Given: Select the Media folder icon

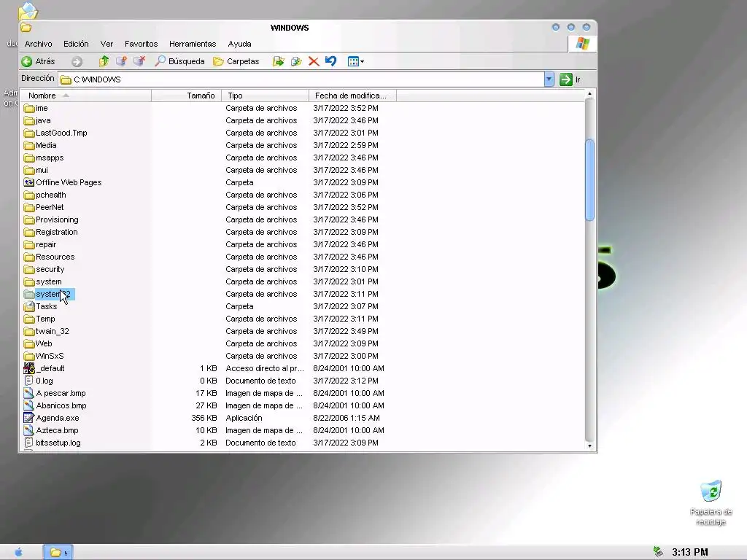Looking at the screenshot, I should tap(29, 145).
